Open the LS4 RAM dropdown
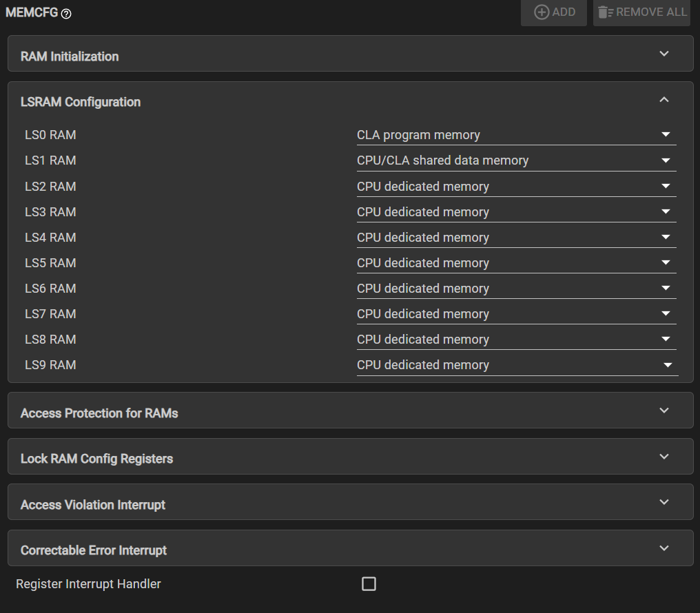 (515, 238)
